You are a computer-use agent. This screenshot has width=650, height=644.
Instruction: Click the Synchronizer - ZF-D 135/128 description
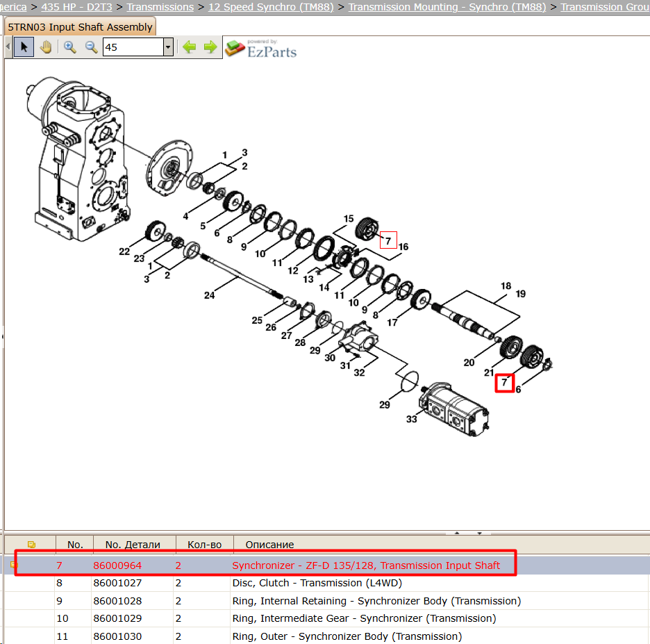pos(366,565)
